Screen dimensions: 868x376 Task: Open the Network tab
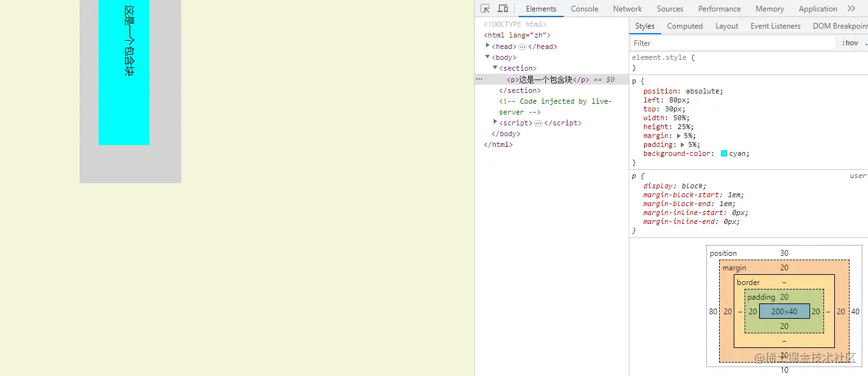627,9
